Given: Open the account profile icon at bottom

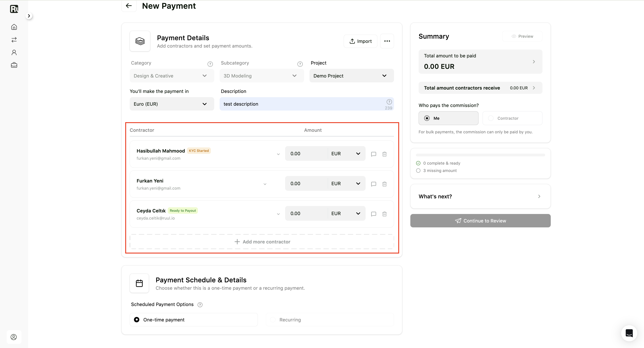Looking at the screenshot, I should (x=14, y=337).
